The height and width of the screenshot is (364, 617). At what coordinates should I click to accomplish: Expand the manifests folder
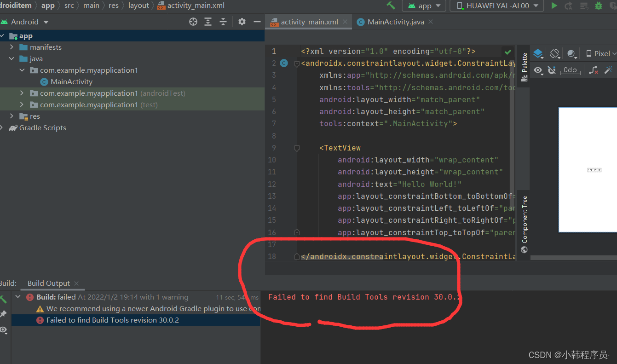tap(12, 47)
